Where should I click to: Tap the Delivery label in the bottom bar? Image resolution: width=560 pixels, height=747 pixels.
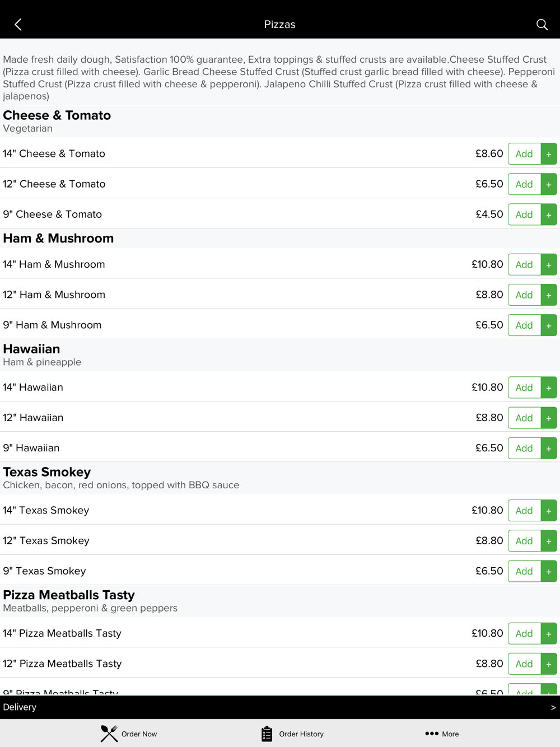[20, 707]
